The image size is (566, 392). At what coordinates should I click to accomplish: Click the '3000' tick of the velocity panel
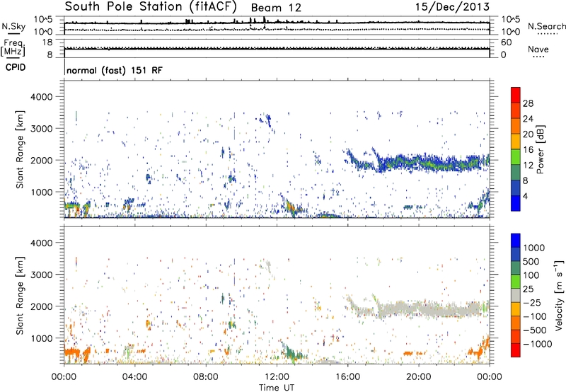pyautogui.click(x=42, y=275)
